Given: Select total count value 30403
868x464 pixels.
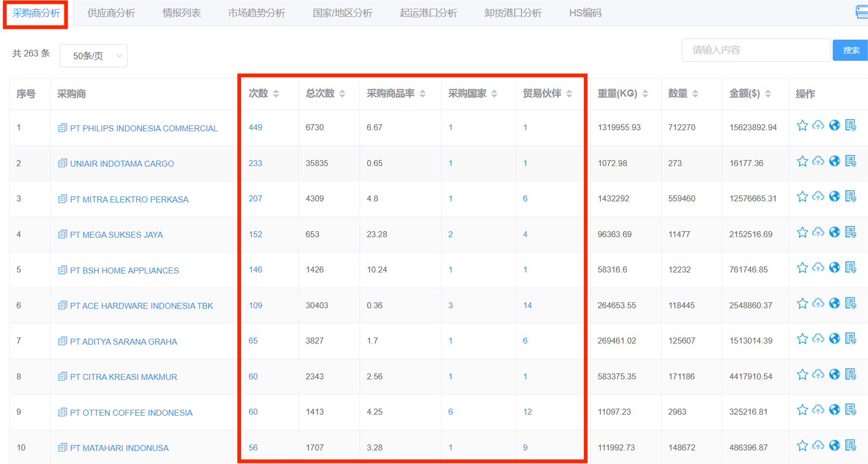Looking at the screenshot, I should point(317,306).
